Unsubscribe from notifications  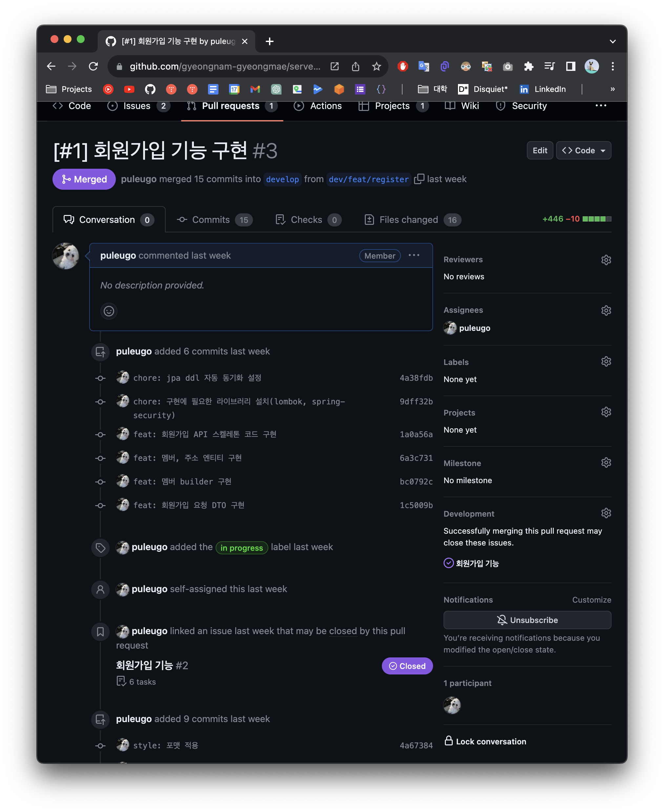(x=527, y=620)
